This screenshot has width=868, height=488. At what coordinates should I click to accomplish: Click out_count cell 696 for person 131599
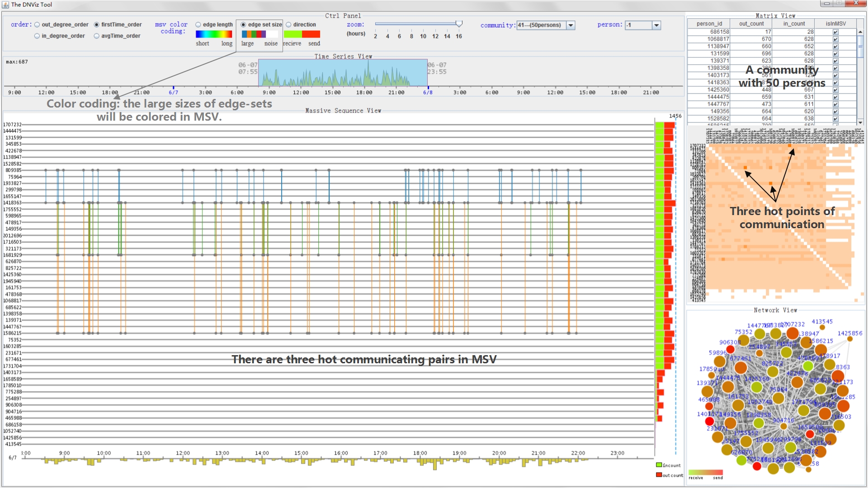pos(751,54)
